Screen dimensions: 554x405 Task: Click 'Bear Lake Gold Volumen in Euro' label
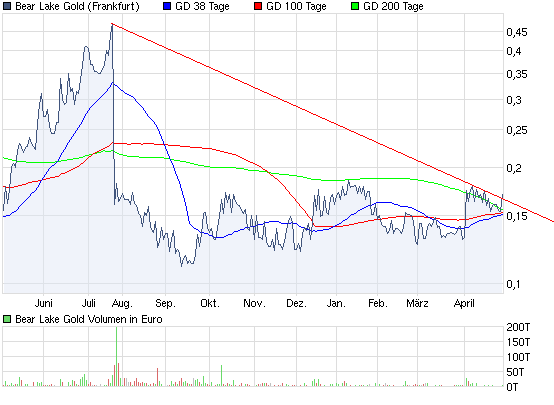(x=89, y=319)
